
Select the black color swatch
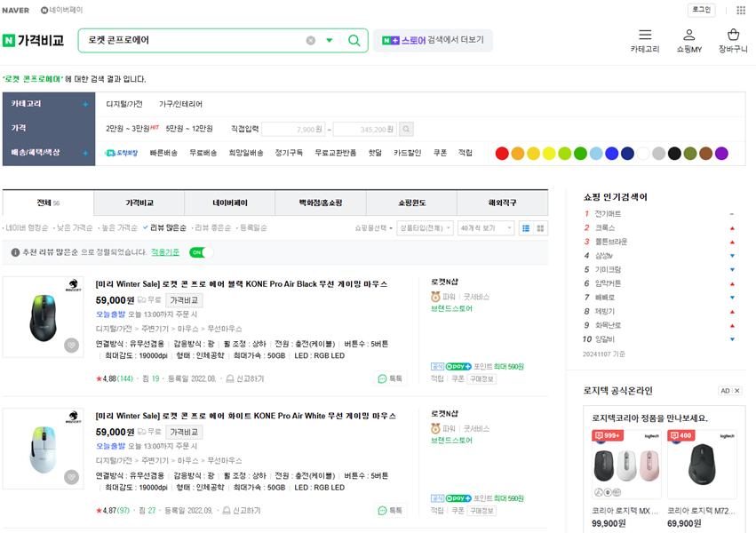[x=674, y=154]
